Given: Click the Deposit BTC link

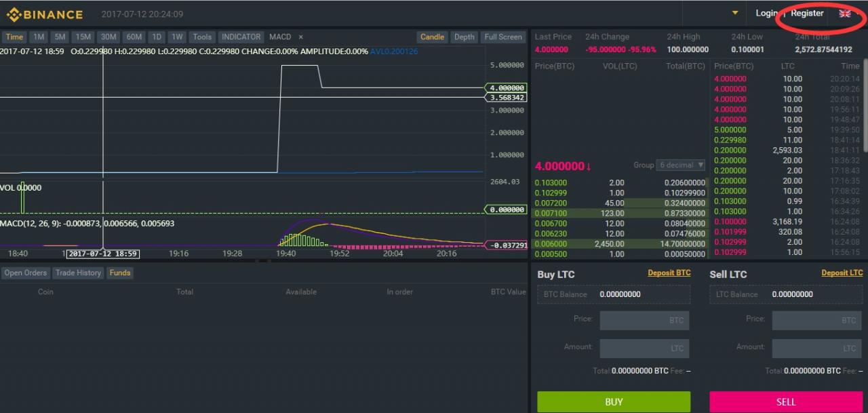Looking at the screenshot, I should (x=669, y=273).
